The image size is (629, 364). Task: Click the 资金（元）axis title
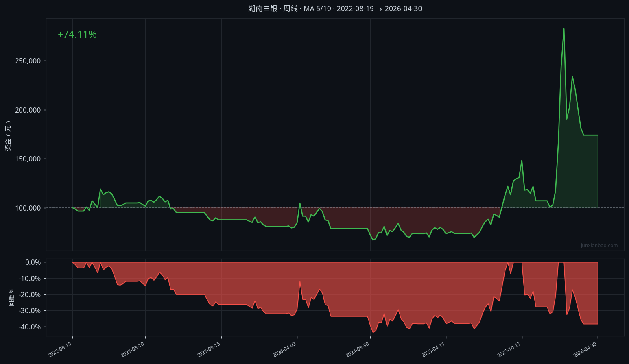[8, 136]
